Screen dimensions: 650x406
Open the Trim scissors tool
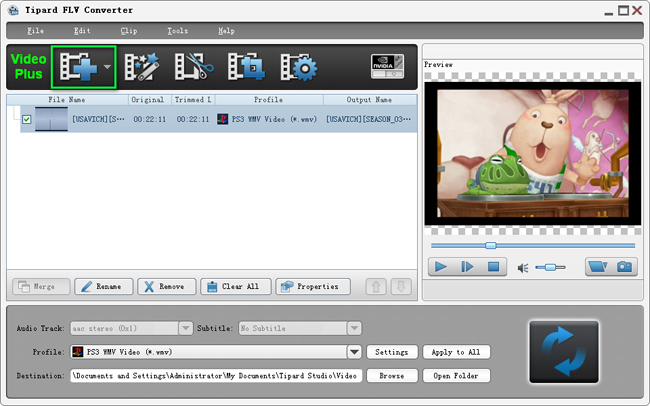tap(194, 66)
